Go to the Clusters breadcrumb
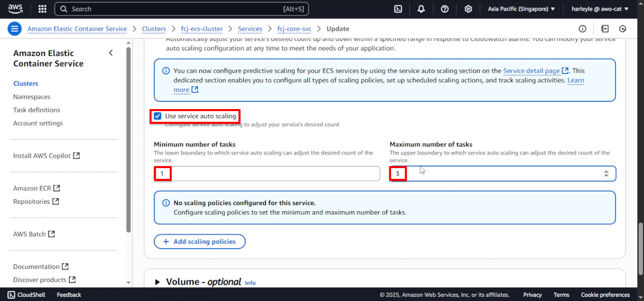Screen dimensions: 644x301 click(x=154, y=29)
